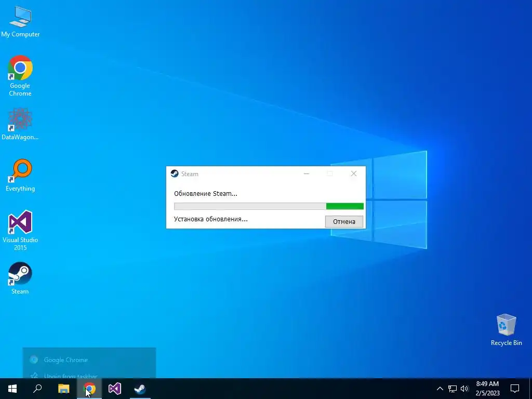532x399 pixels.
Task: Minimize the Steam update dialog
Action: pyautogui.click(x=307, y=174)
